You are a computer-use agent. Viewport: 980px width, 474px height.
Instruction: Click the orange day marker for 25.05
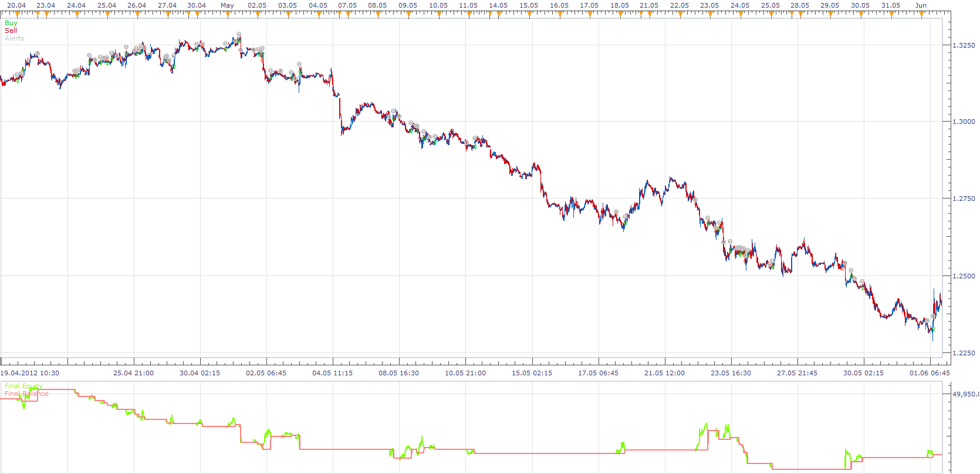coord(771,14)
